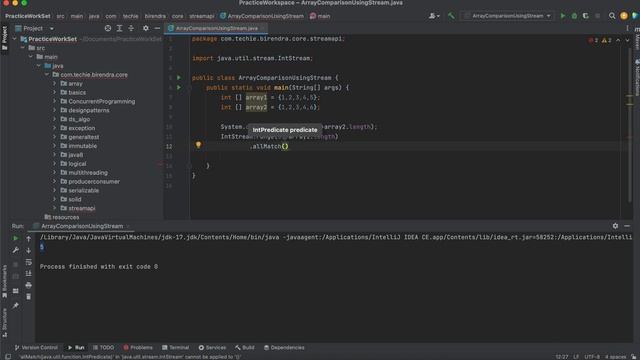
Task: Expand the multithreading package
Action: (55, 173)
